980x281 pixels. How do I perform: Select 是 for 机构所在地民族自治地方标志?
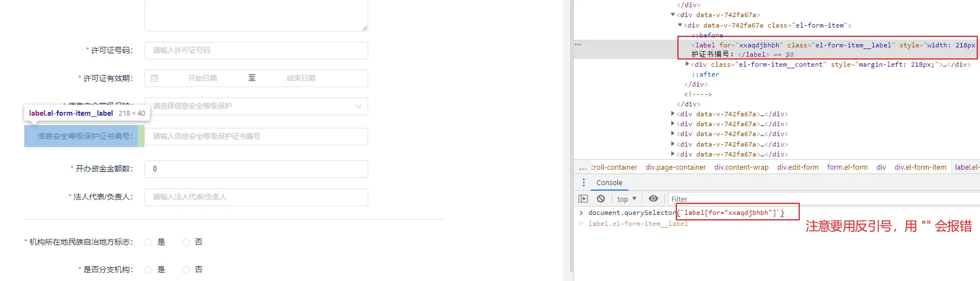148,242
